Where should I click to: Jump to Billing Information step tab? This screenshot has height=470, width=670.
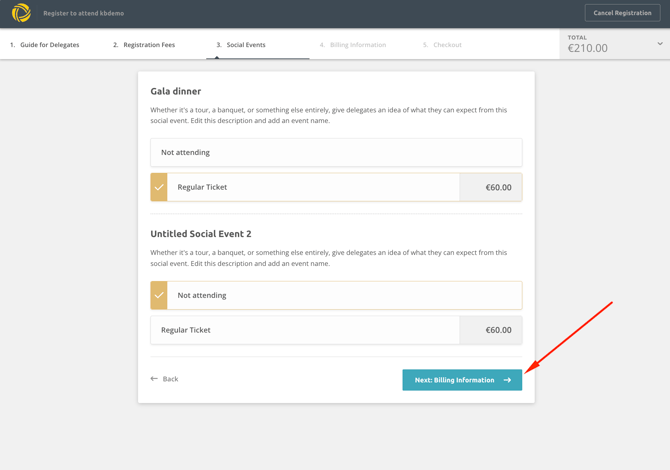pyautogui.click(x=353, y=45)
